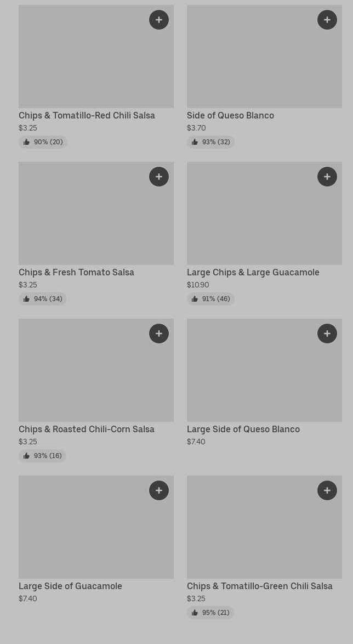Add Chips & Roasted Chili-Corn Salsa to cart

click(x=159, y=334)
